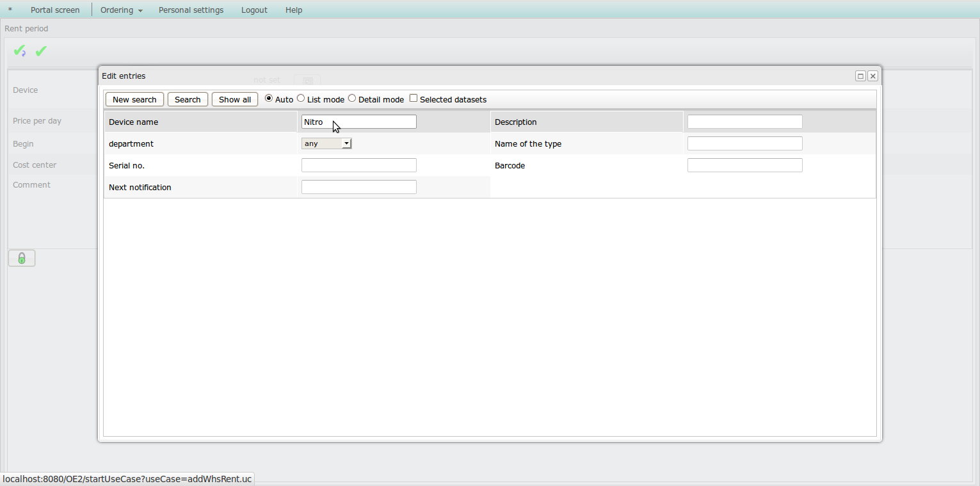980x486 pixels.
Task: Go to Portal screen menu item
Action: pos(55,10)
